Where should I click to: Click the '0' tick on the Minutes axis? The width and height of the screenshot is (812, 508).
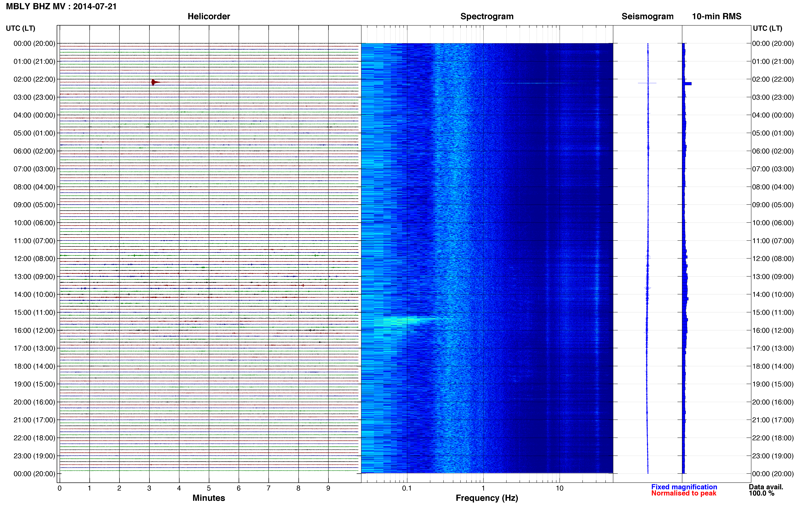[x=59, y=488]
